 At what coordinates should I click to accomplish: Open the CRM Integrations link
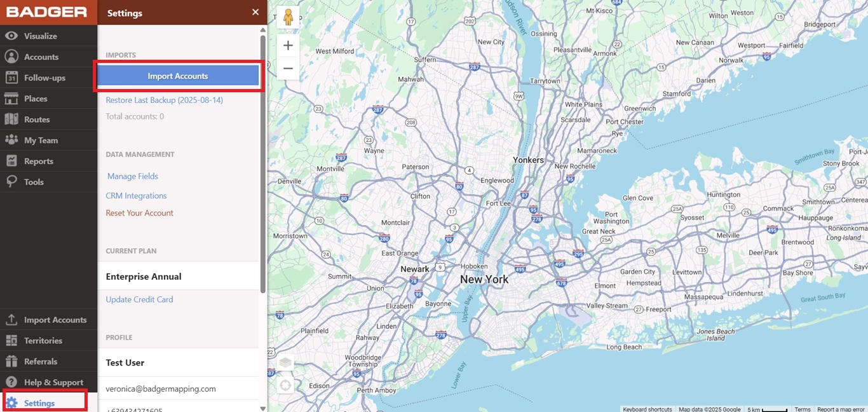(136, 196)
